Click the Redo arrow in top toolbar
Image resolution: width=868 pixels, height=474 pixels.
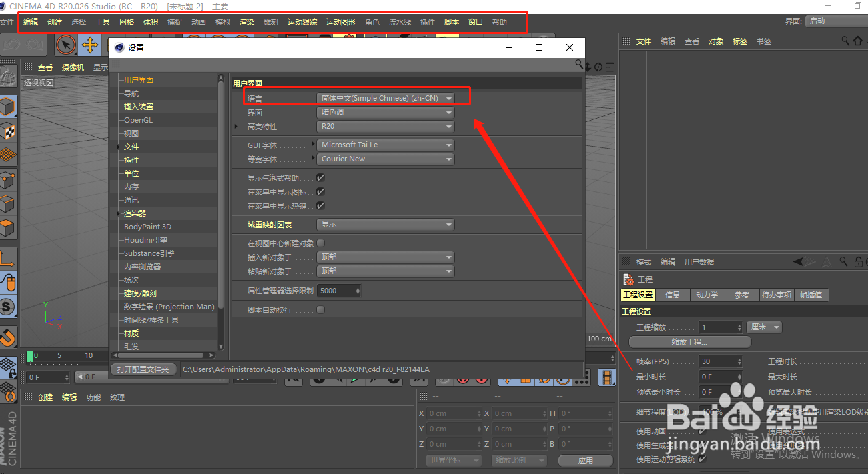pos(35,45)
